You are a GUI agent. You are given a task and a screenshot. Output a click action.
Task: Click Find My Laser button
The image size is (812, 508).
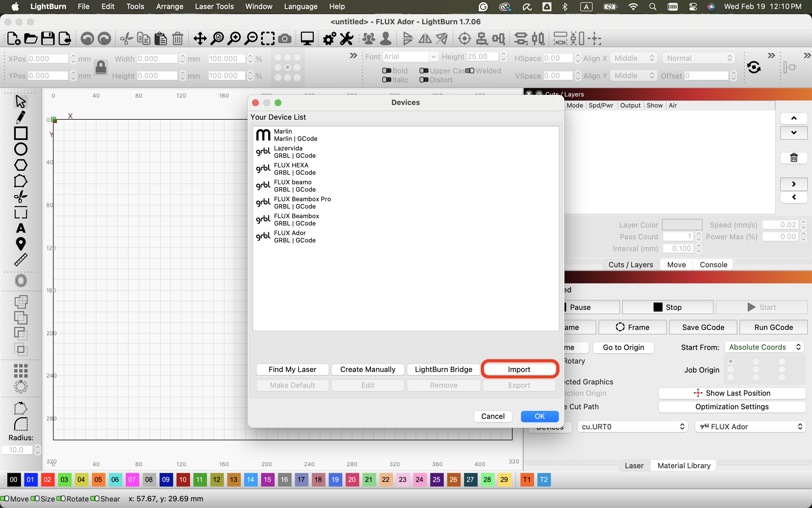tap(292, 370)
